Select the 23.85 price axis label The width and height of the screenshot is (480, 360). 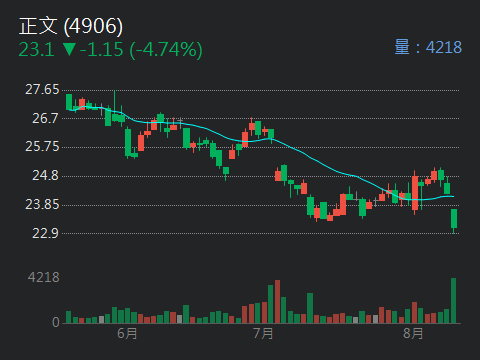[42, 204]
